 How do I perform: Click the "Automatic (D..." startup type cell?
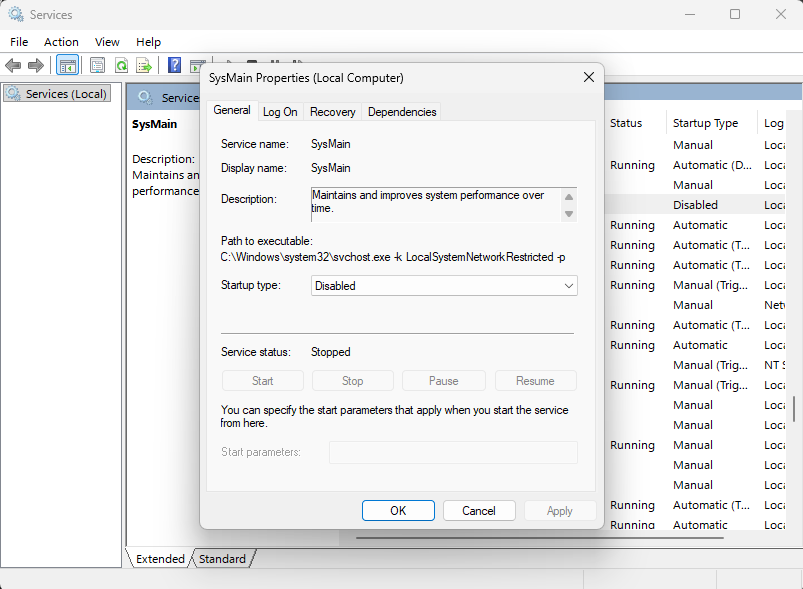pos(712,165)
